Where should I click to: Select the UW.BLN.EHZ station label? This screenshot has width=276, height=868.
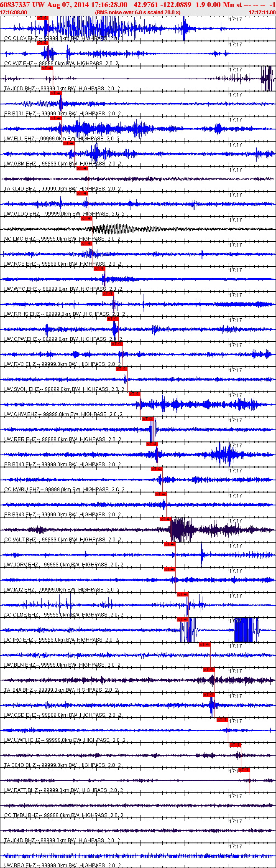coord(63,665)
